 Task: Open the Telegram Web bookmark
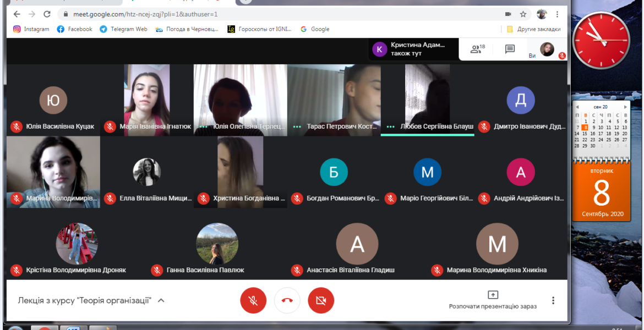124,29
